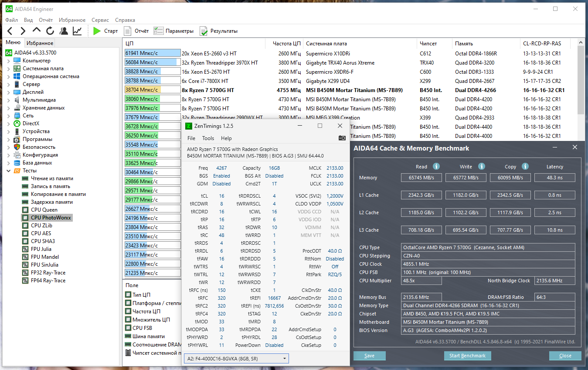Open the A2: F4-4000C16-8GVKA module dropdown
Viewport: 588px width, 370px height.
coord(236,359)
